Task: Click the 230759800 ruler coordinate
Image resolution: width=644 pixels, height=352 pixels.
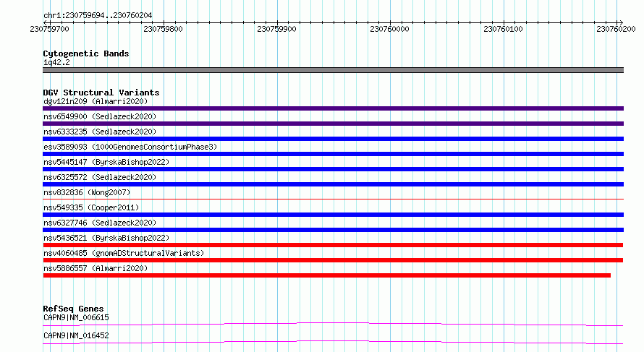Action: click(x=163, y=29)
